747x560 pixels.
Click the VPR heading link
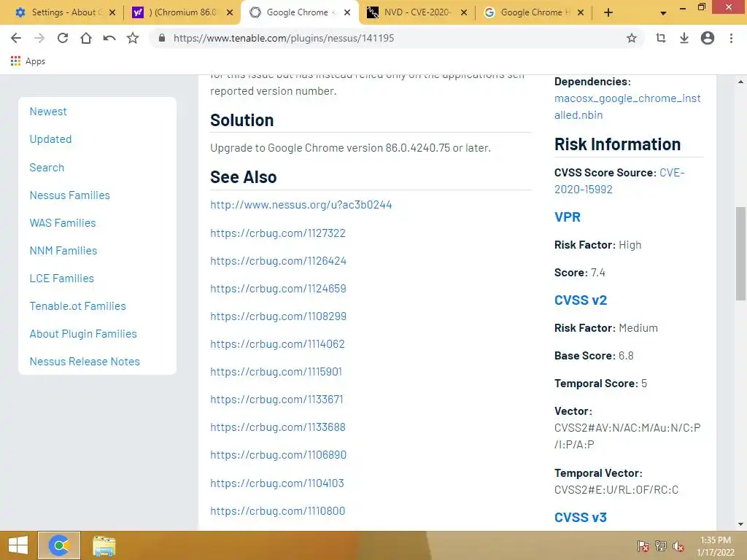[568, 217]
